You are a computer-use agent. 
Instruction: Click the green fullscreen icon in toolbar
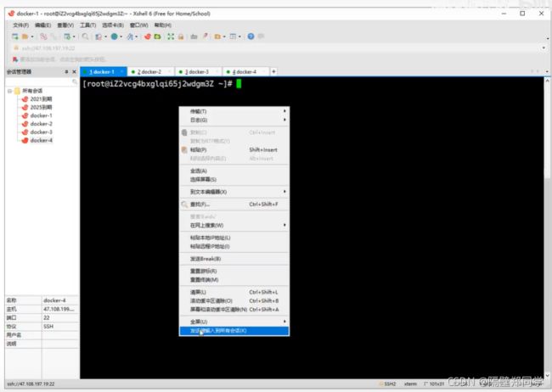coord(171,36)
